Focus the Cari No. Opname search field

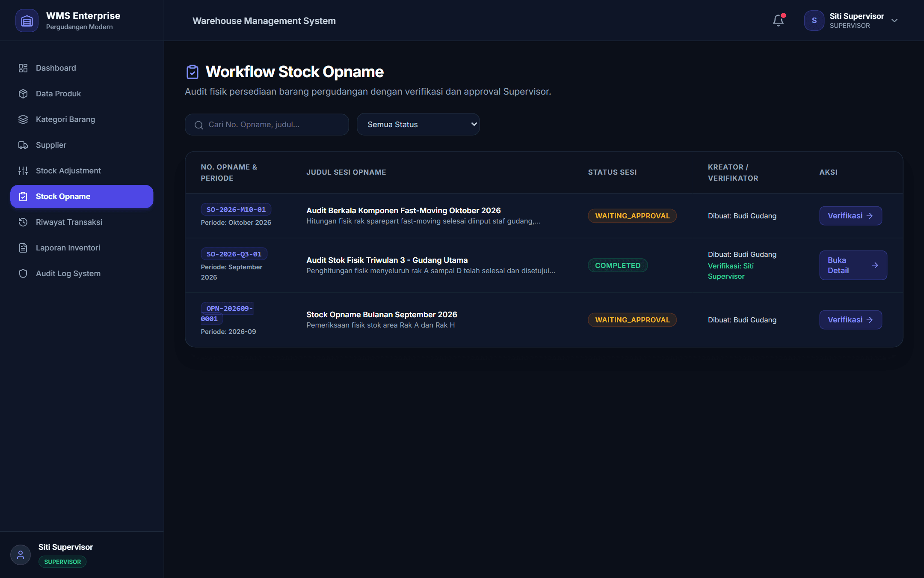coord(267,125)
